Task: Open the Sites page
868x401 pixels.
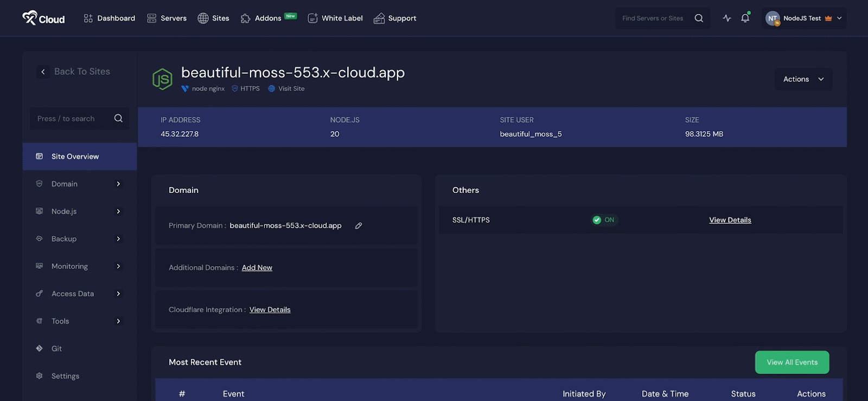Action: point(213,18)
